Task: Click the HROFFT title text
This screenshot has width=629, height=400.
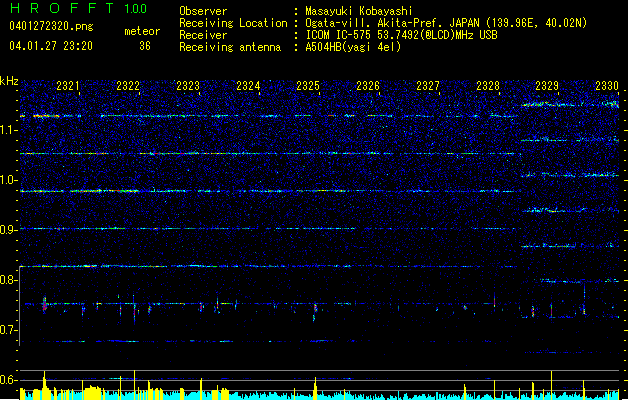Action: [x=62, y=8]
